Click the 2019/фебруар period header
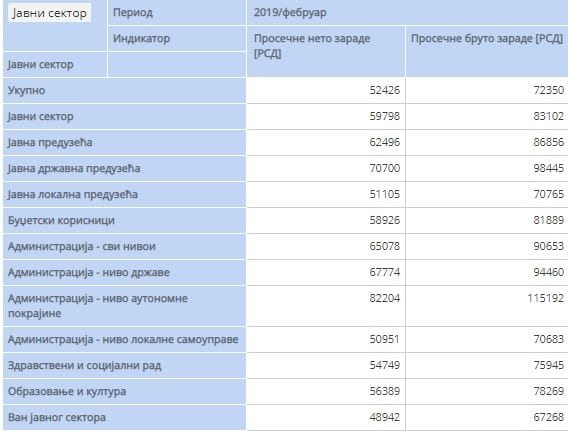Image resolution: width=568 pixels, height=431 pixels. [x=407, y=13]
